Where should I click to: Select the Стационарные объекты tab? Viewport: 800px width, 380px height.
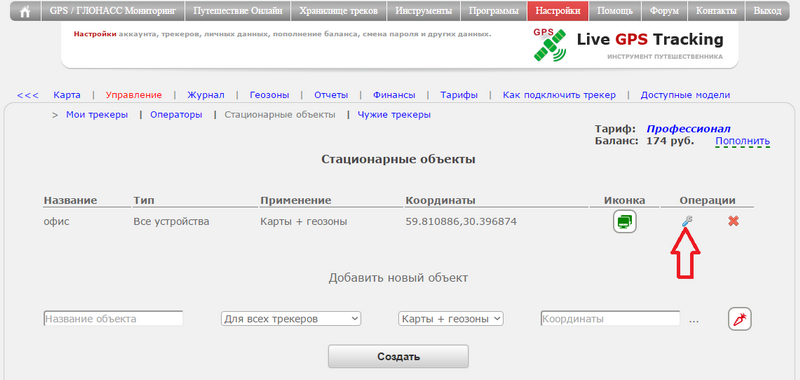tap(280, 115)
